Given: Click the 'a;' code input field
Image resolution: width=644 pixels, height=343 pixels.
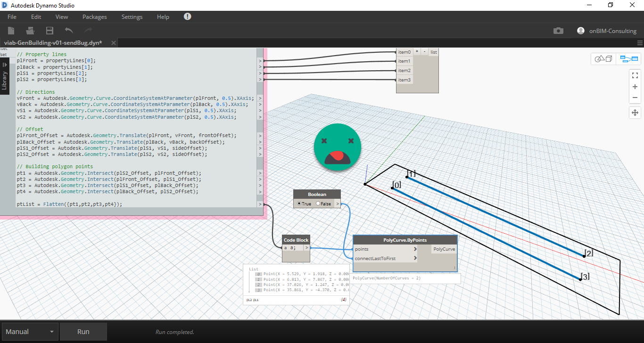Looking at the screenshot, I should coord(293,247).
